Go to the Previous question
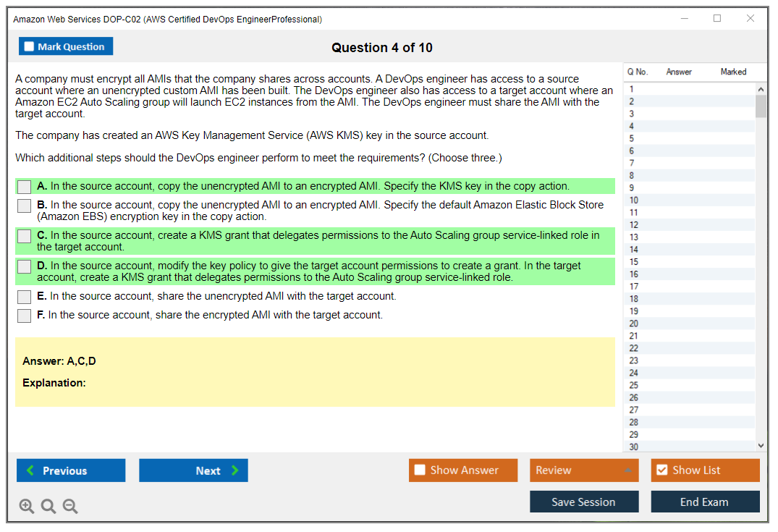Viewport: 778px width, 532px height. [x=71, y=470]
